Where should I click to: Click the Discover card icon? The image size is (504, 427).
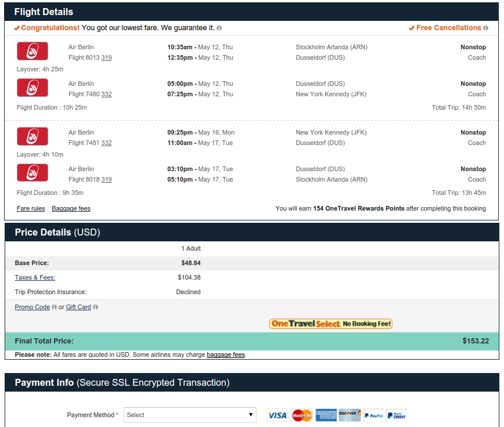pos(350,415)
